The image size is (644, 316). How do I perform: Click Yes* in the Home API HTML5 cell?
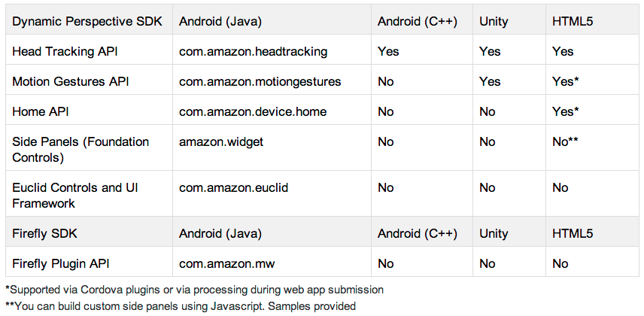565,111
